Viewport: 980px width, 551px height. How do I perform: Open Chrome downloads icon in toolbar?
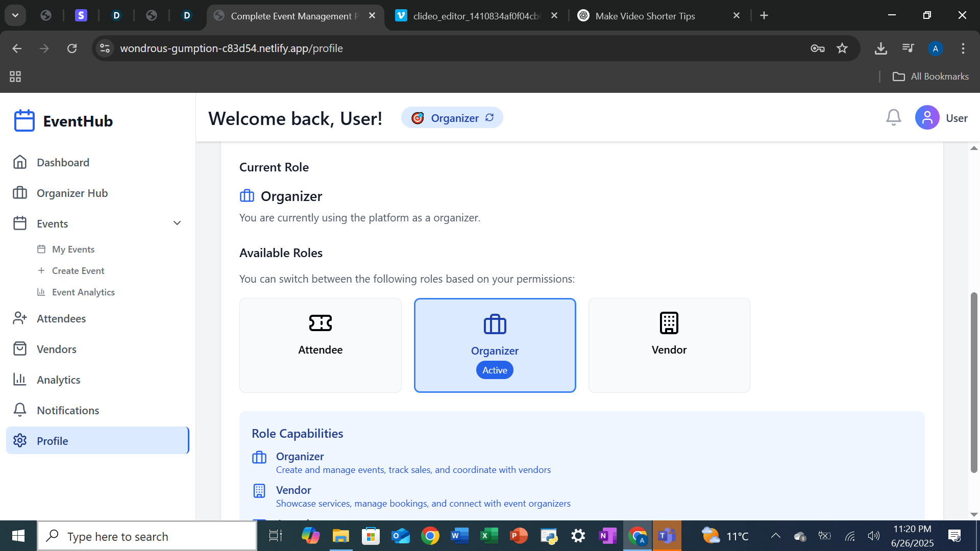pyautogui.click(x=880, y=48)
